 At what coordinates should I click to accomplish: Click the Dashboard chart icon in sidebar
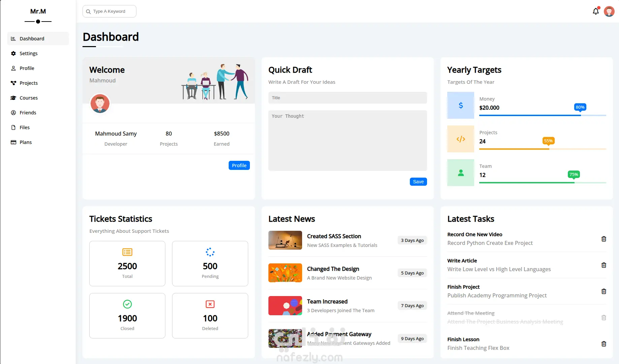(x=13, y=39)
